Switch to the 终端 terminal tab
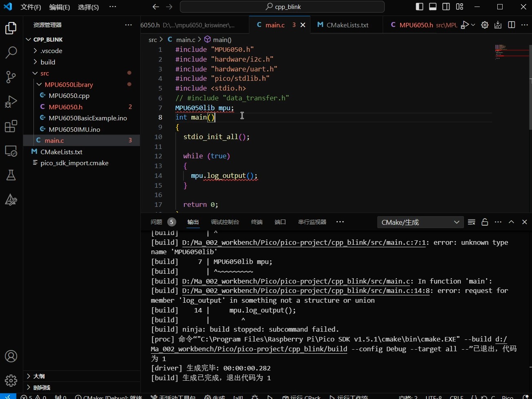Viewport: 532px width, 399px height. coord(257,222)
